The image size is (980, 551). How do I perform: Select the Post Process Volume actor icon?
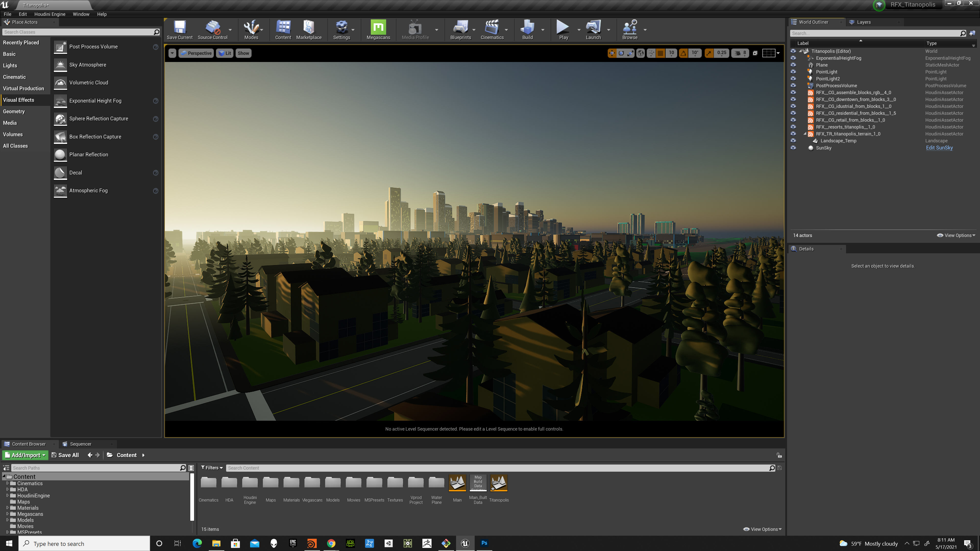point(60,47)
